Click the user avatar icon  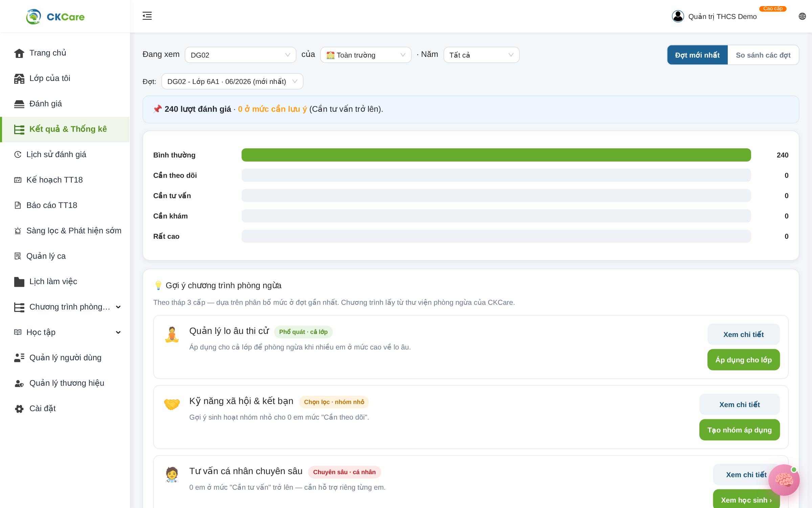coord(678,16)
